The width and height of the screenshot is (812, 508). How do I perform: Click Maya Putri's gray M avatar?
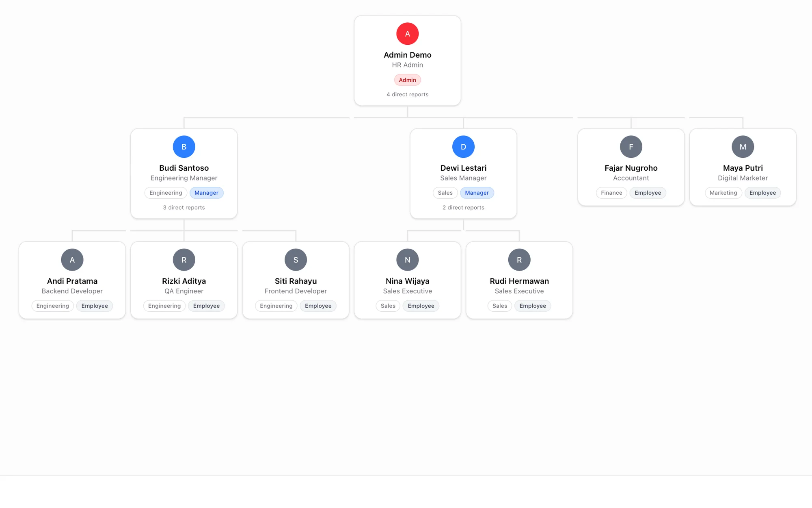click(743, 147)
